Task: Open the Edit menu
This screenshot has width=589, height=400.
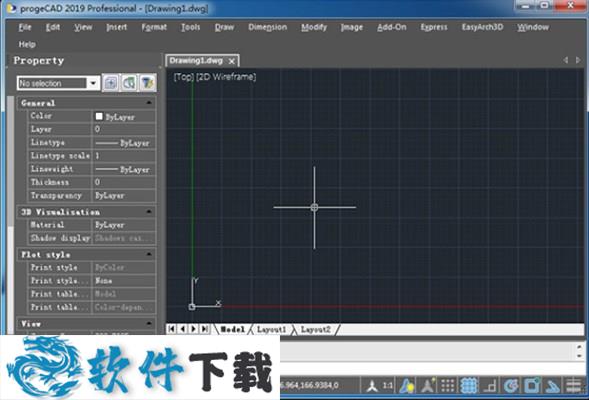Action: click(x=53, y=27)
